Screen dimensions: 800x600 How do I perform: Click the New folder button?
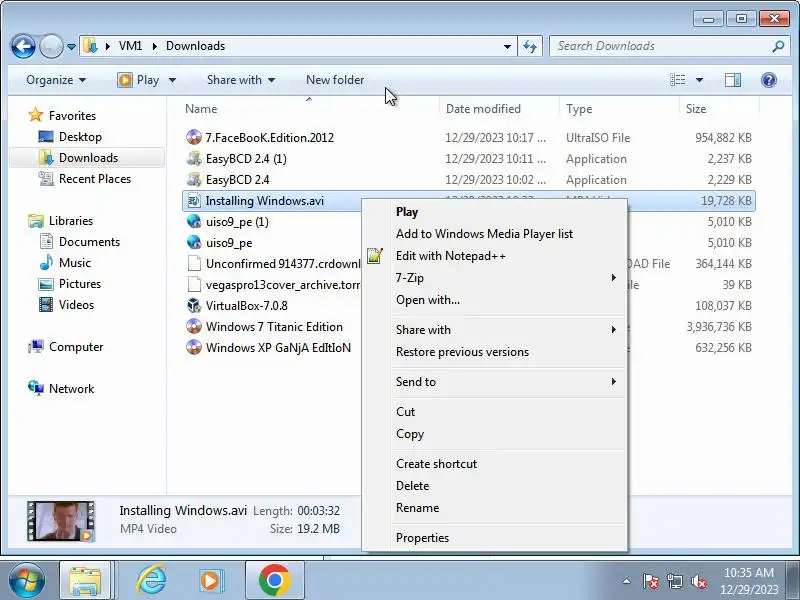335,80
